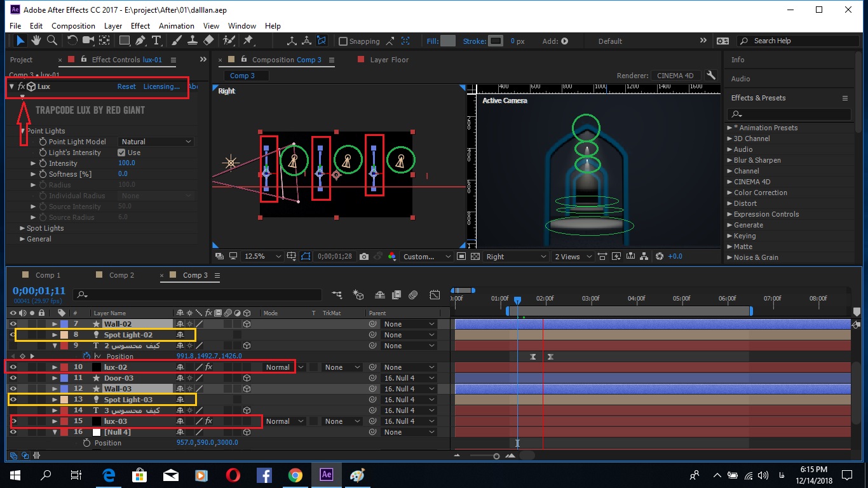This screenshot has width=868, height=488.
Task: Click the timeline zoom slider
Action: coord(496,456)
